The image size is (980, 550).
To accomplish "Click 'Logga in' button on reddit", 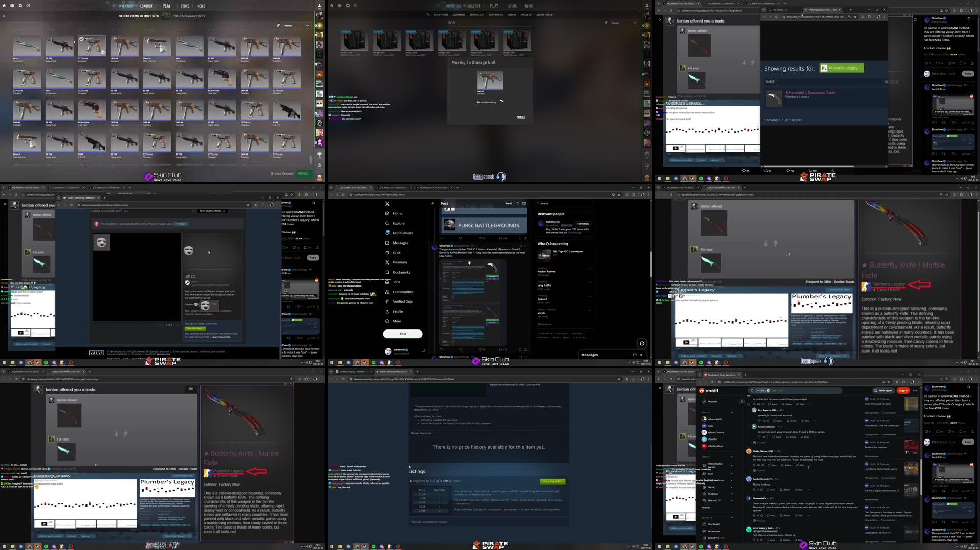I will [x=903, y=390].
